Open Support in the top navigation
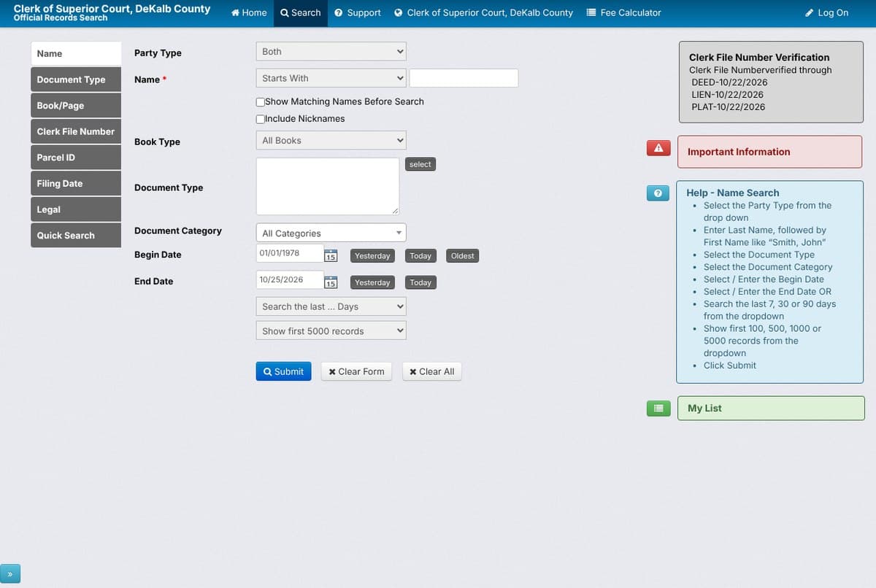The image size is (876, 588). click(x=358, y=12)
